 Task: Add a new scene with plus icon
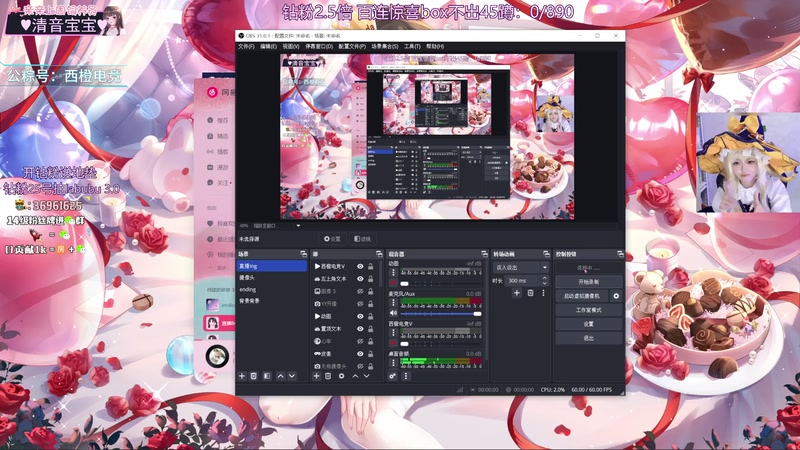242,376
